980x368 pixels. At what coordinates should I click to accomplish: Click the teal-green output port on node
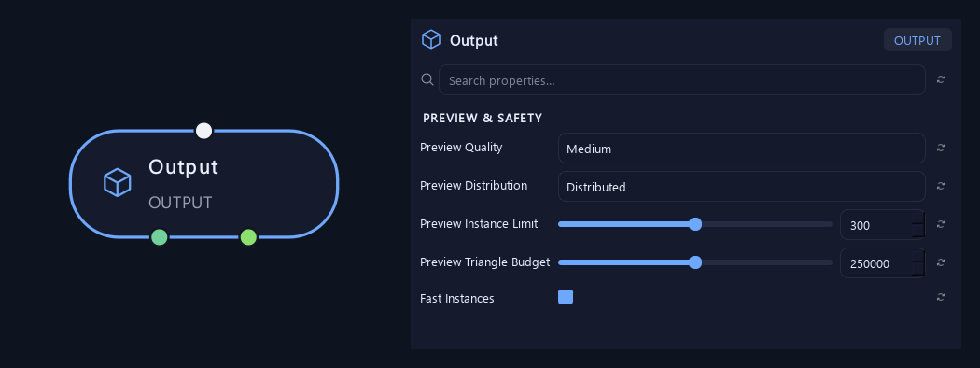pyautogui.click(x=160, y=237)
